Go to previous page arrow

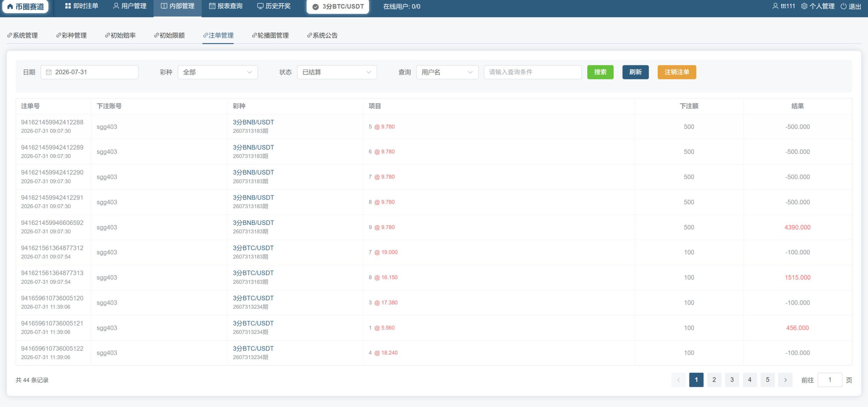(x=678, y=380)
